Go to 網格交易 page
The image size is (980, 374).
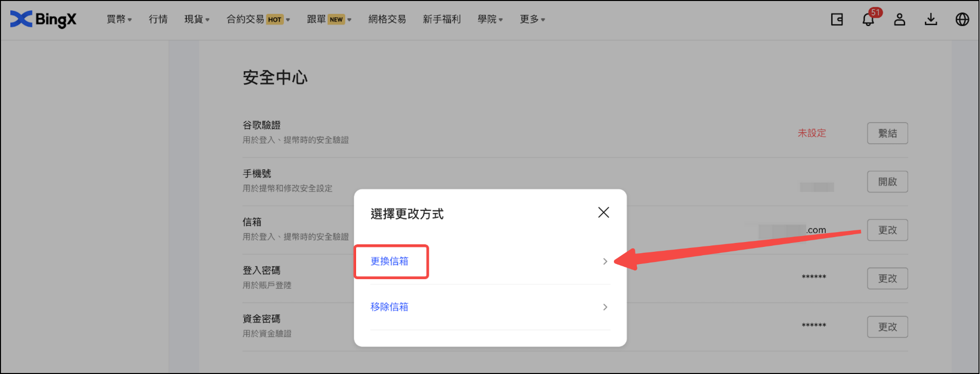(387, 20)
